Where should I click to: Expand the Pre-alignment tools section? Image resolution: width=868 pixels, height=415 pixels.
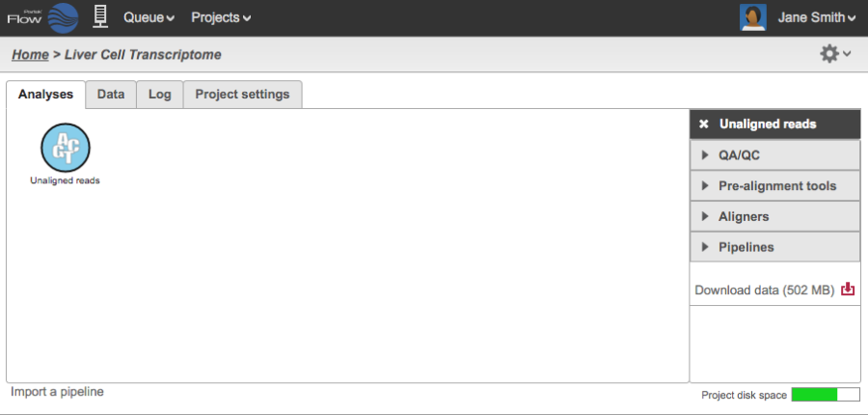tap(774, 186)
